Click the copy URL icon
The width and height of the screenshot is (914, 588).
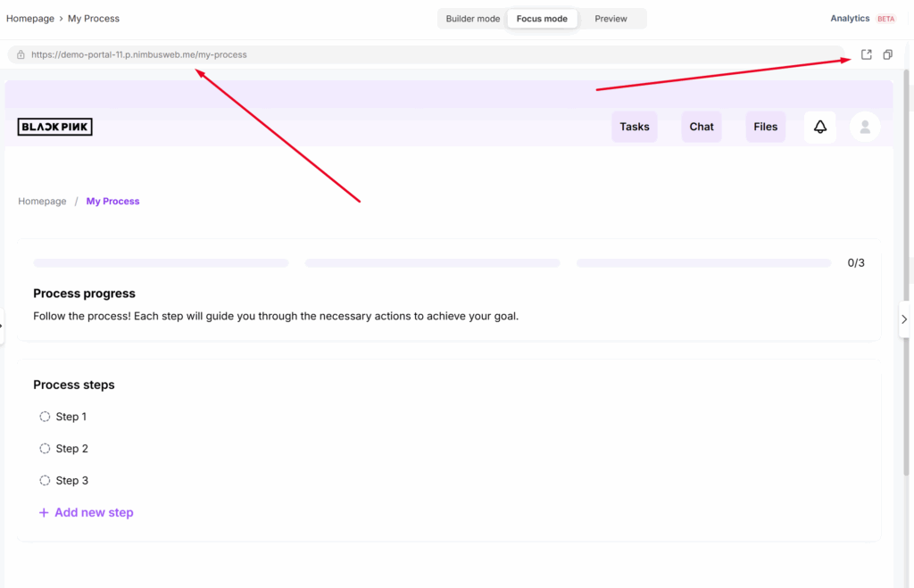pyautogui.click(x=887, y=54)
